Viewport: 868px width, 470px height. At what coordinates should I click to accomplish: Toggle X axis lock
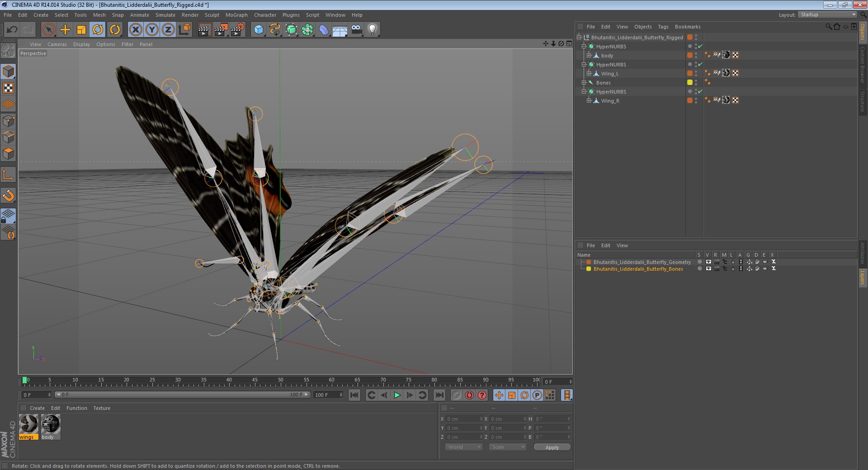click(x=135, y=30)
